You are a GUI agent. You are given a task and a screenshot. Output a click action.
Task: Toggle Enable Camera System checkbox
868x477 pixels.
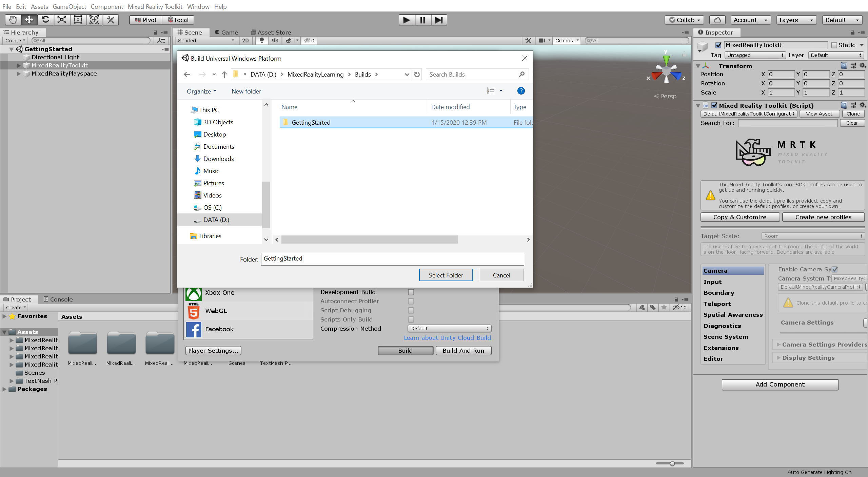click(835, 269)
